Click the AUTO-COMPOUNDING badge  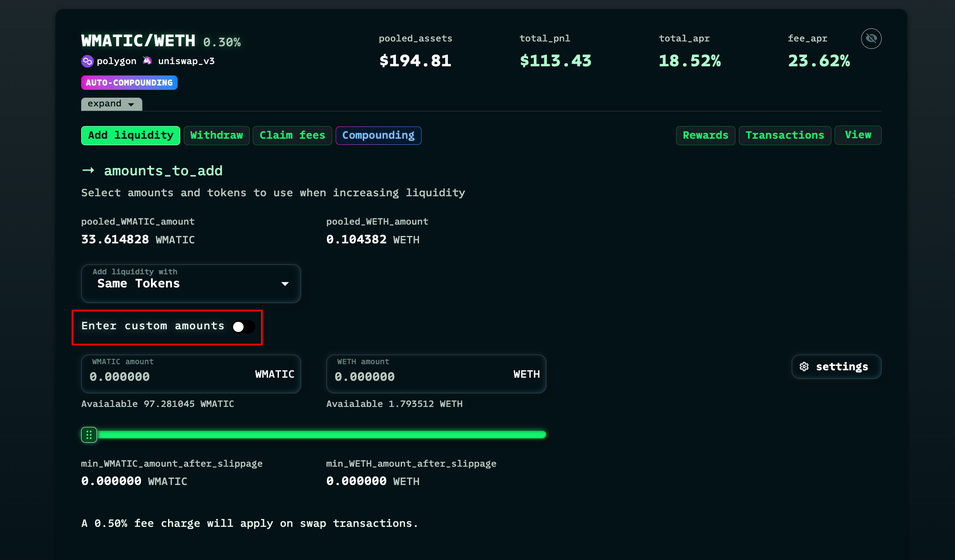[129, 82]
